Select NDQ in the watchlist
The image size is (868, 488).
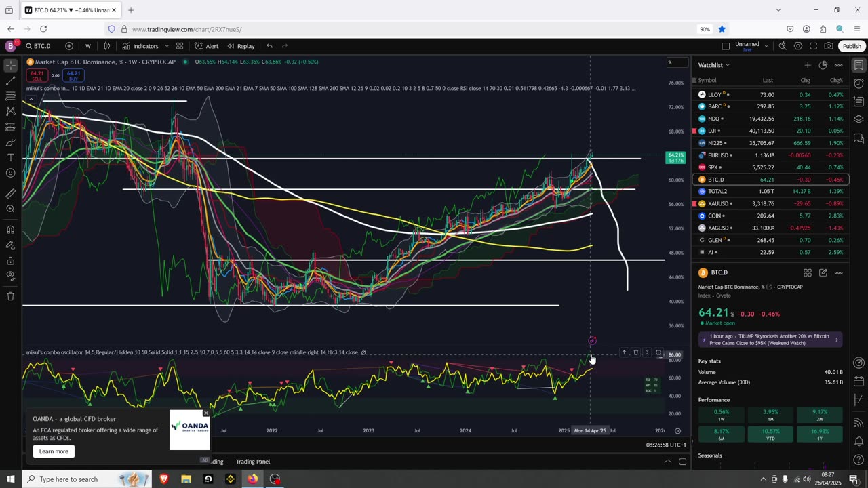770,119
